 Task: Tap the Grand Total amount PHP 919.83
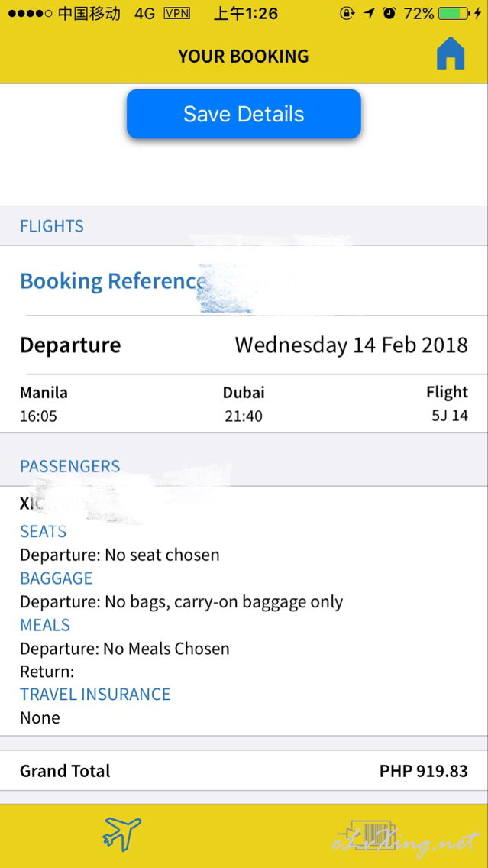423,771
